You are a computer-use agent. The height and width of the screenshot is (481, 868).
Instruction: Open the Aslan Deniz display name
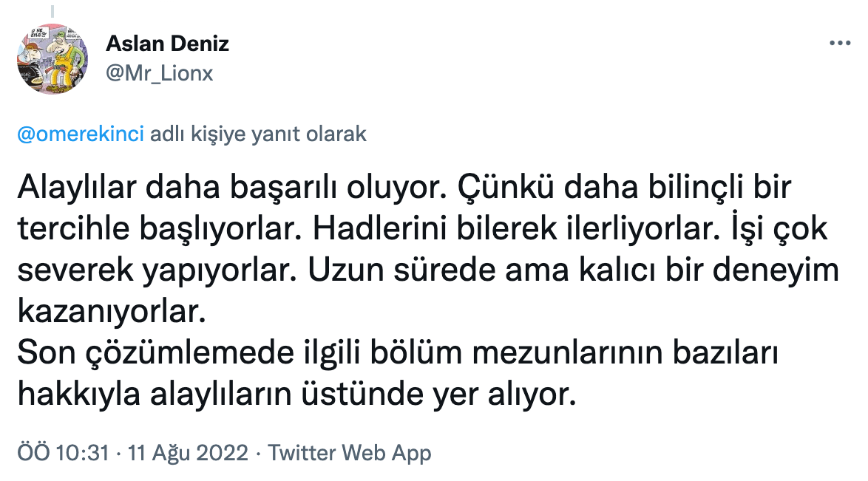(x=167, y=43)
